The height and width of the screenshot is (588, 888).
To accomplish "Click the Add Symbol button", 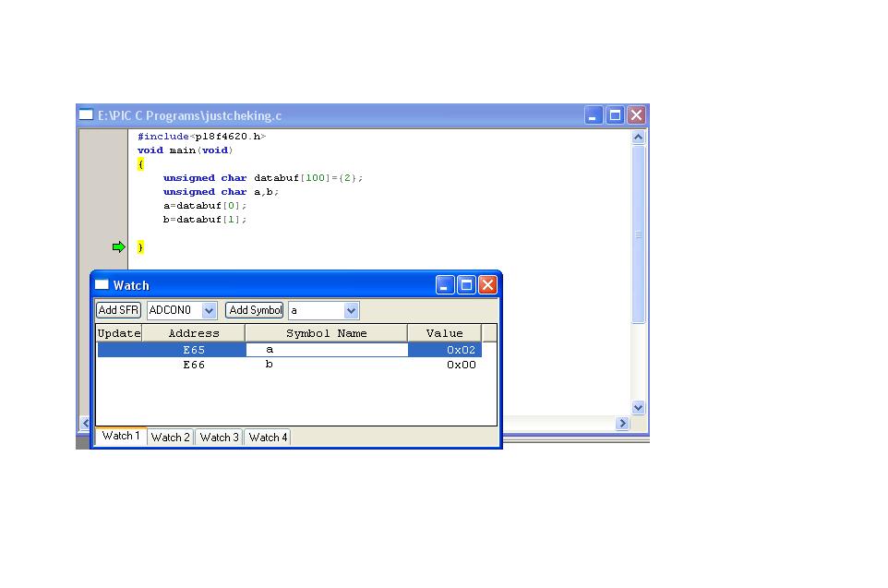I will point(254,310).
